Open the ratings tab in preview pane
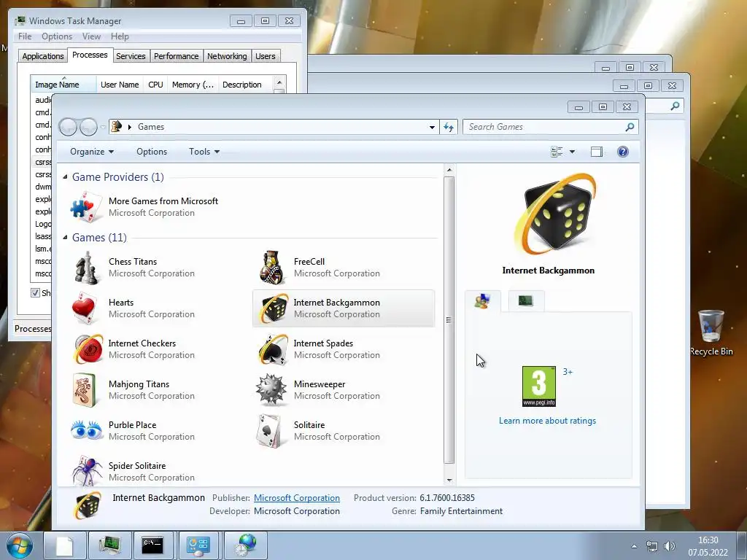This screenshot has height=560, width=747. 483,301
